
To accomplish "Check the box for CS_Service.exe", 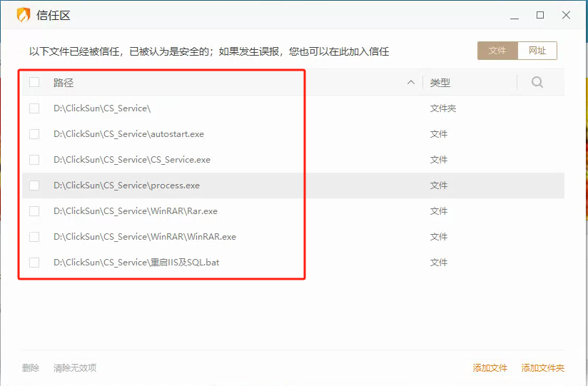I will (x=34, y=160).
